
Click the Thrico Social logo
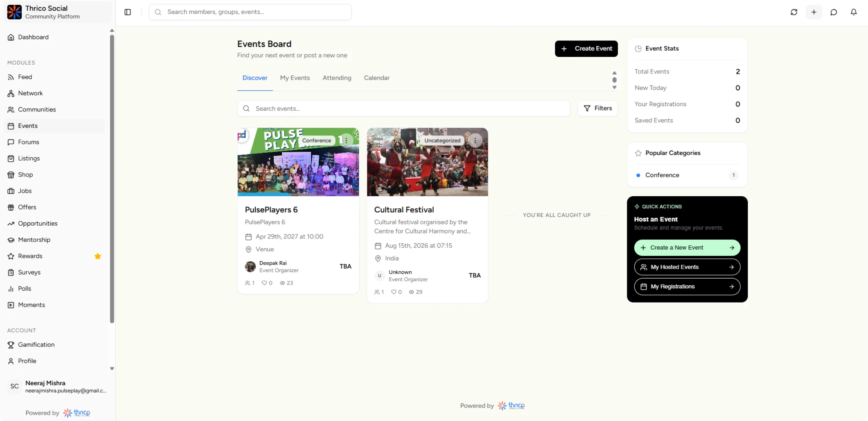click(x=15, y=12)
